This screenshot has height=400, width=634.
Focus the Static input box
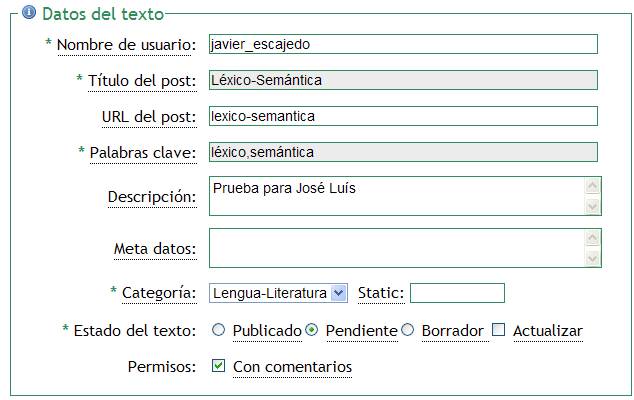tap(457, 293)
